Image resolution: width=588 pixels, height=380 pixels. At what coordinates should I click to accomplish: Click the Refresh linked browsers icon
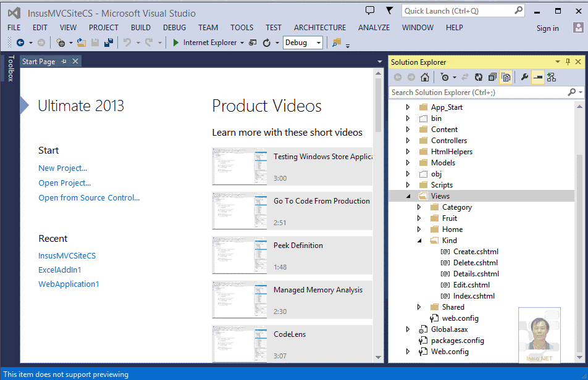267,43
